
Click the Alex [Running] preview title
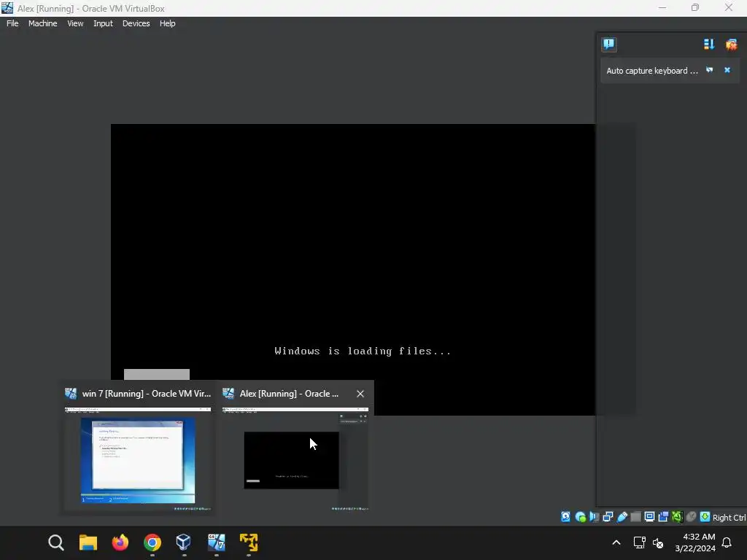(x=289, y=394)
